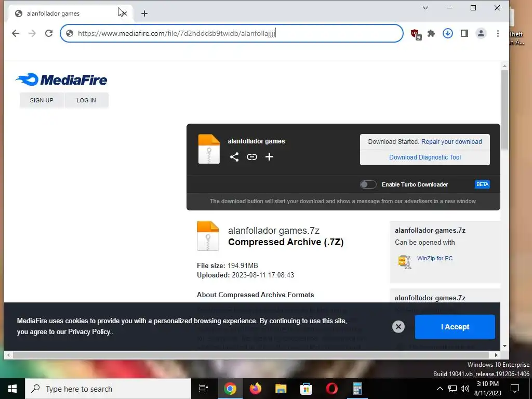
Task: Focus the address bar URL field
Action: (x=232, y=33)
